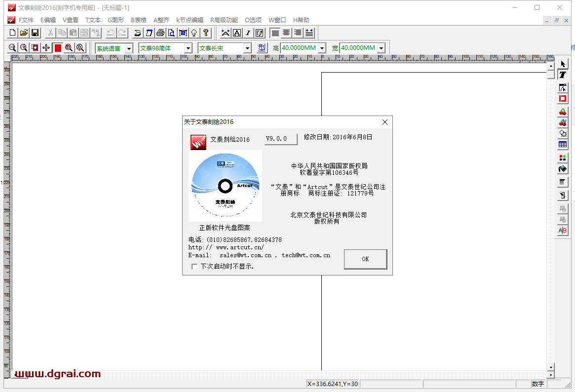Click the boxed letter A text icon
Screen dimensions: 575x392
[x=237, y=33]
